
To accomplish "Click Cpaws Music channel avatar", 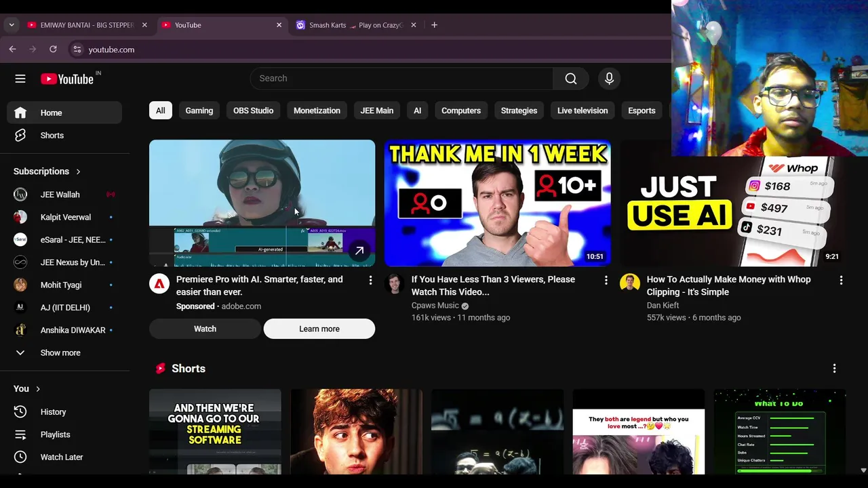I will point(395,283).
